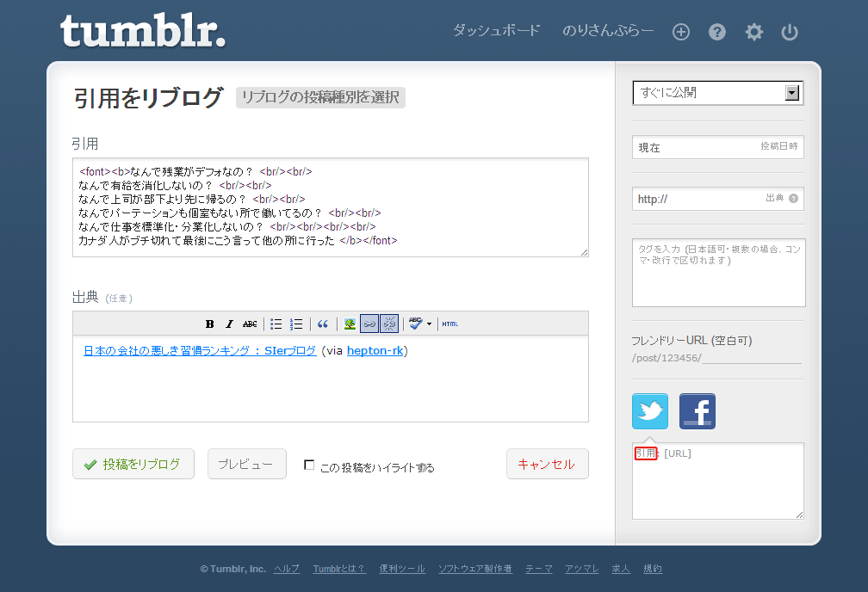Open the new post plus icon
Screen dimensions: 868x592
point(681,32)
